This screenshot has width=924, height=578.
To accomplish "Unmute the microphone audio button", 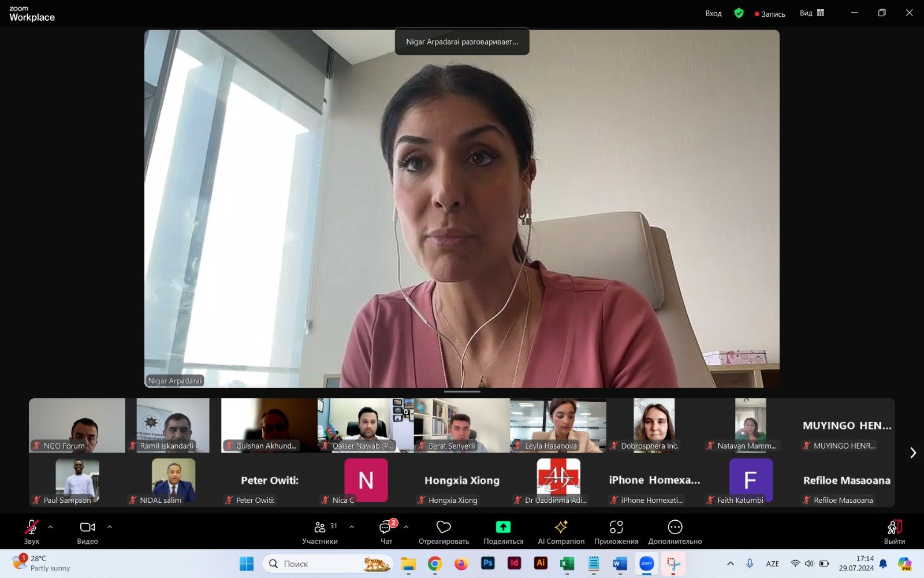I will pyautogui.click(x=31, y=527).
